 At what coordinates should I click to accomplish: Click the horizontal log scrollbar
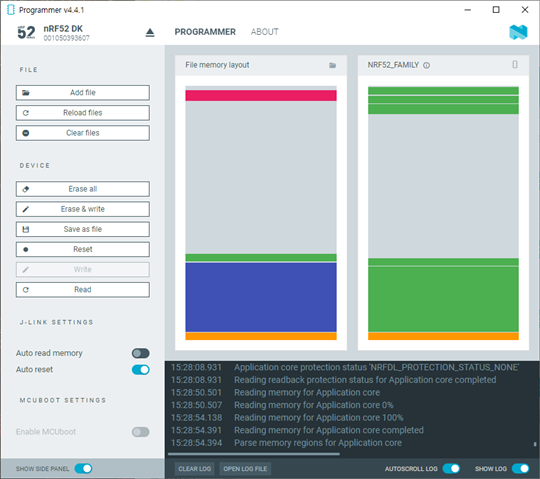click(254, 454)
